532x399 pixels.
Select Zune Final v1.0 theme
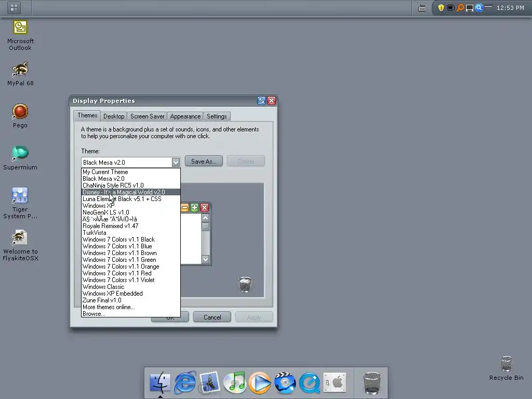(x=130, y=300)
